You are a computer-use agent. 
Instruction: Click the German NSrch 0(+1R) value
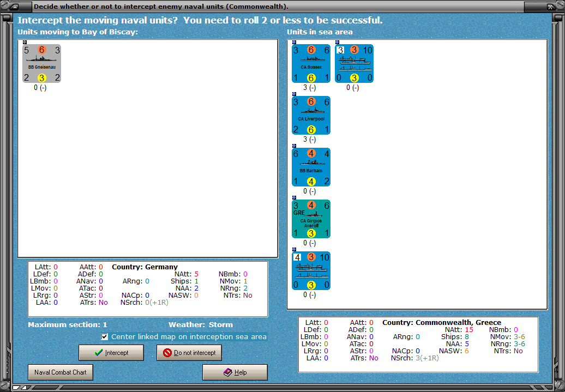pos(157,303)
